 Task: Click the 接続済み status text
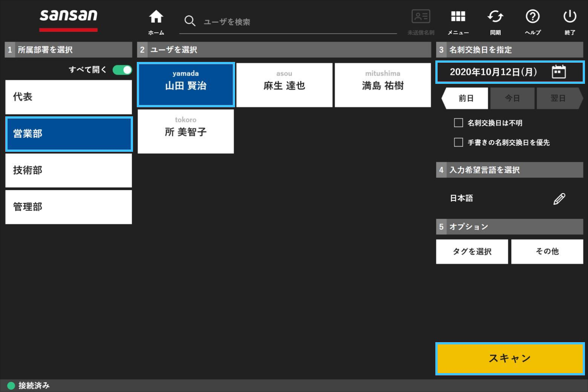pyautogui.click(x=34, y=386)
